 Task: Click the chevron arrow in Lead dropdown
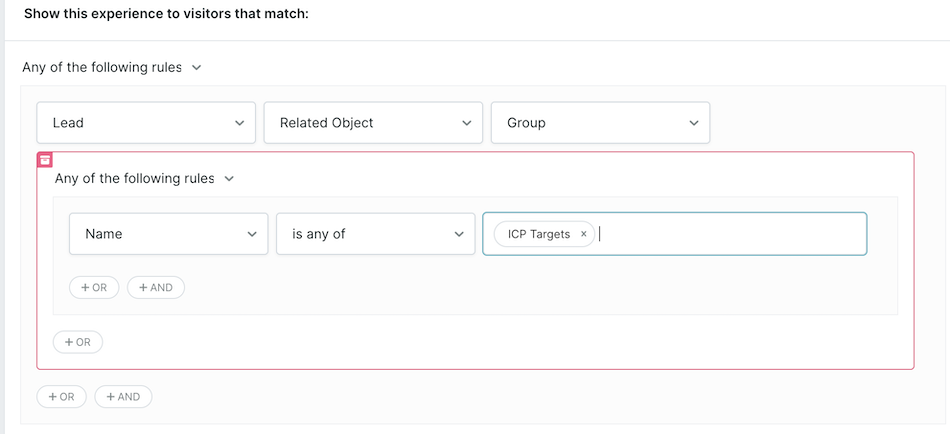[x=239, y=123]
